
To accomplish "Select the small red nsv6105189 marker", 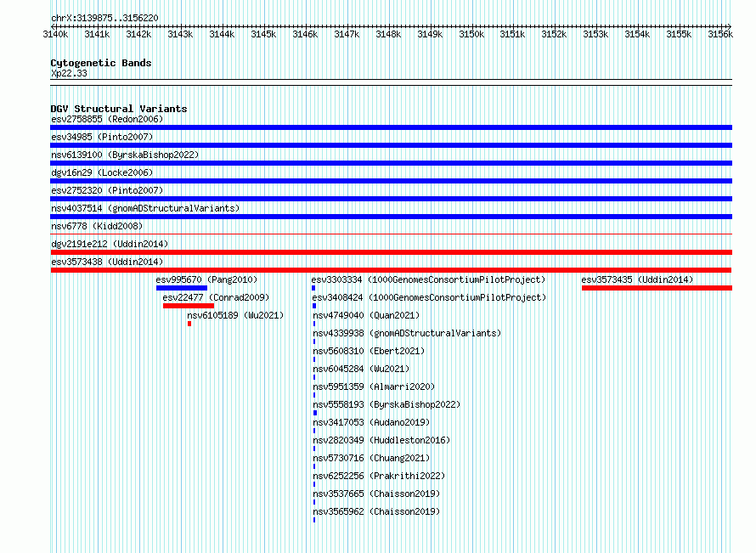I will (189, 324).
